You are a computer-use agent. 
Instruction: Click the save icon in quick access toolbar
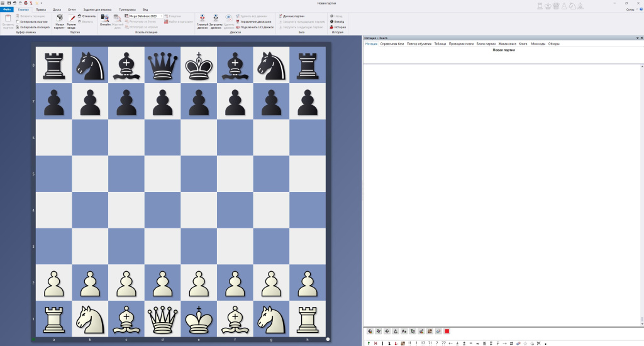point(9,3)
